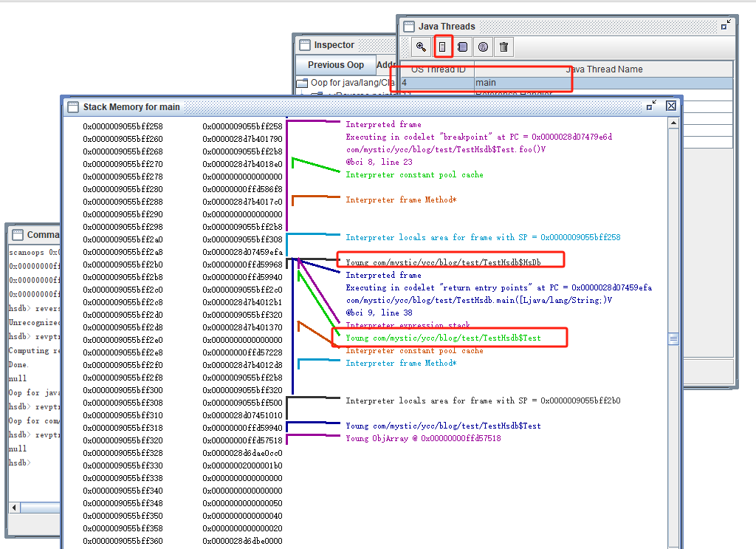Screen dimensions: 756x549
Task: Select the Oop for java/lang tree row in Inspector
Action: tap(346, 83)
